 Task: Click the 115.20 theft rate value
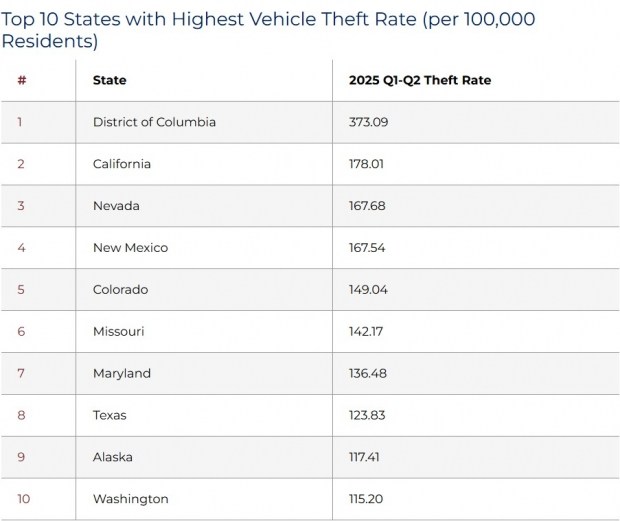(x=367, y=499)
